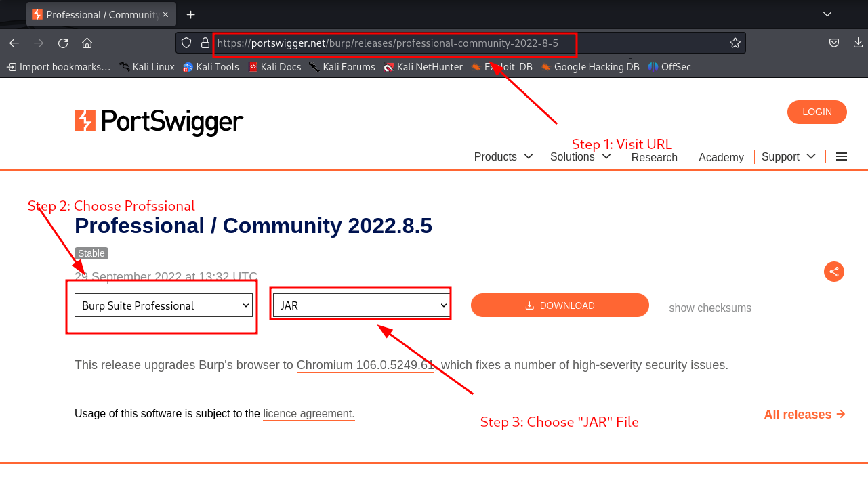Screen dimensions: 868x487
Task: Open the Downloads toolbar icon
Action: click(x=858, y=43)
